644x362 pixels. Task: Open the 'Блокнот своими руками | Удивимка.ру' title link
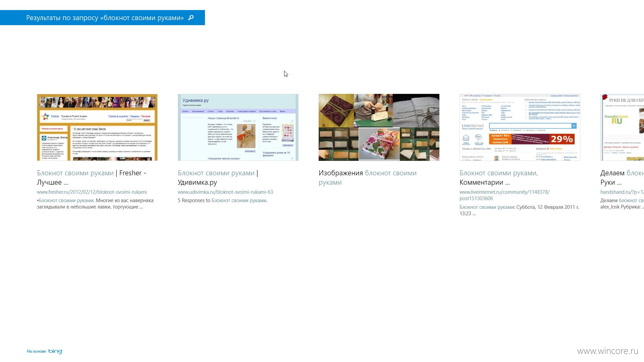click(218, 178)
